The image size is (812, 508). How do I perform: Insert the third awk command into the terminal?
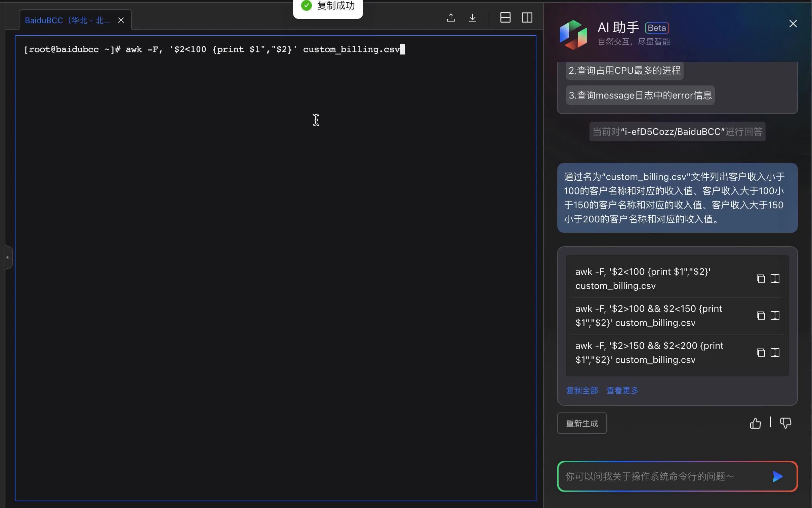[x=775, y=353]
